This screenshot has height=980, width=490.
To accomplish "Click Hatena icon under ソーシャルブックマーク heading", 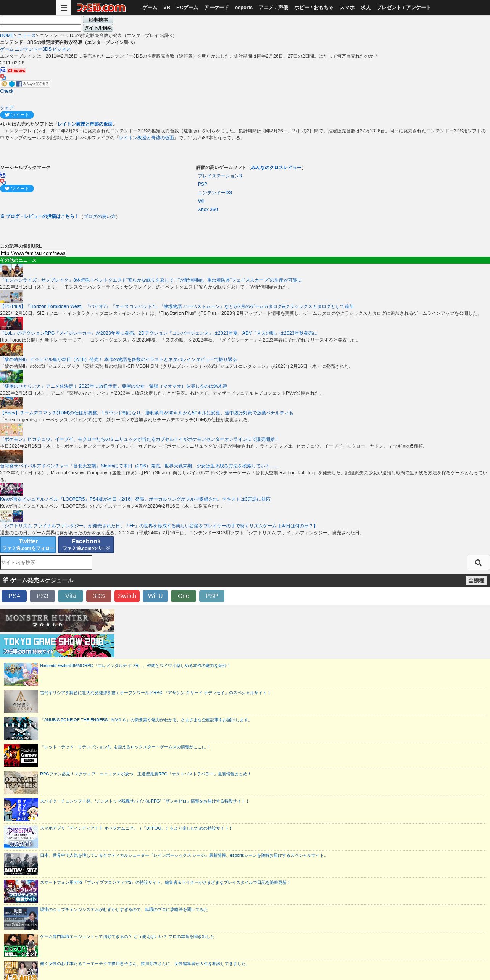I will (x=3, y=175).
